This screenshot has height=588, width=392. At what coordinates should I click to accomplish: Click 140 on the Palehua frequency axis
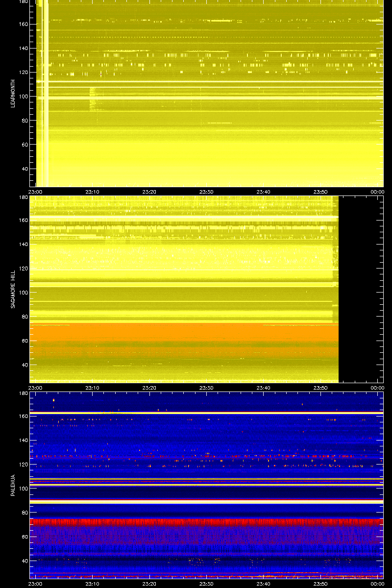(x=24, y=440)
